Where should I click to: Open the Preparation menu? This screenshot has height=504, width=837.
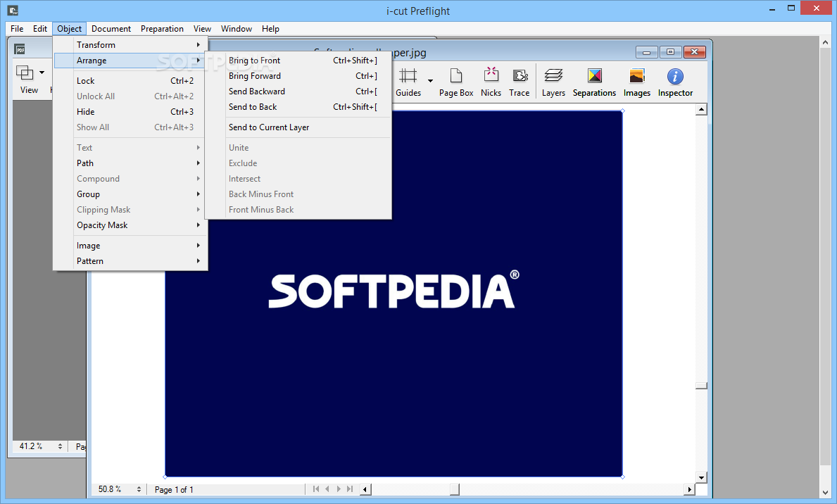163,29
